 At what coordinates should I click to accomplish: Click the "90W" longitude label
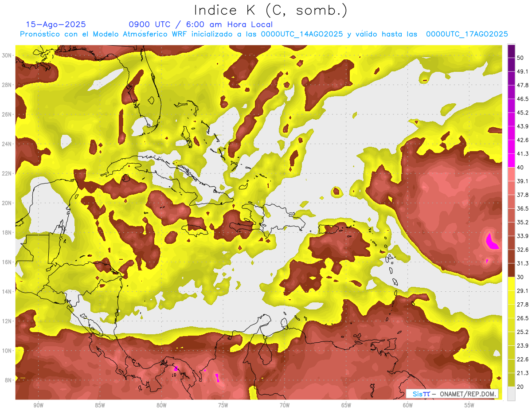coord(38,405)
